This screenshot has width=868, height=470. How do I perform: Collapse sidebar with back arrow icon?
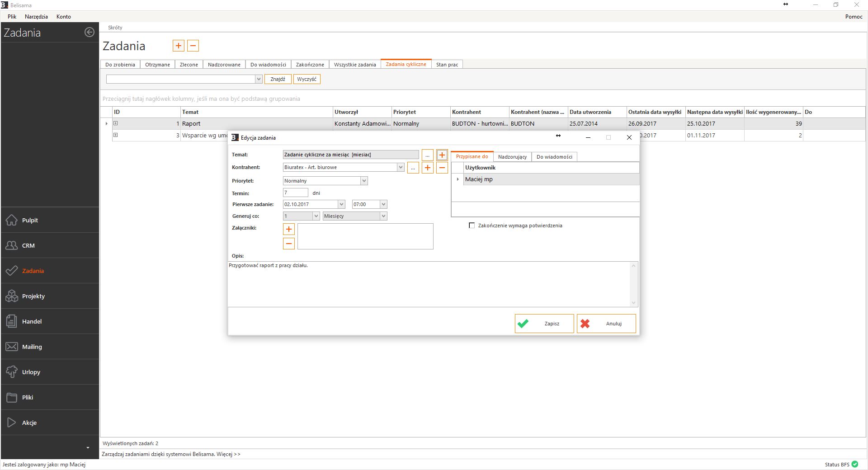coord(90,32)
